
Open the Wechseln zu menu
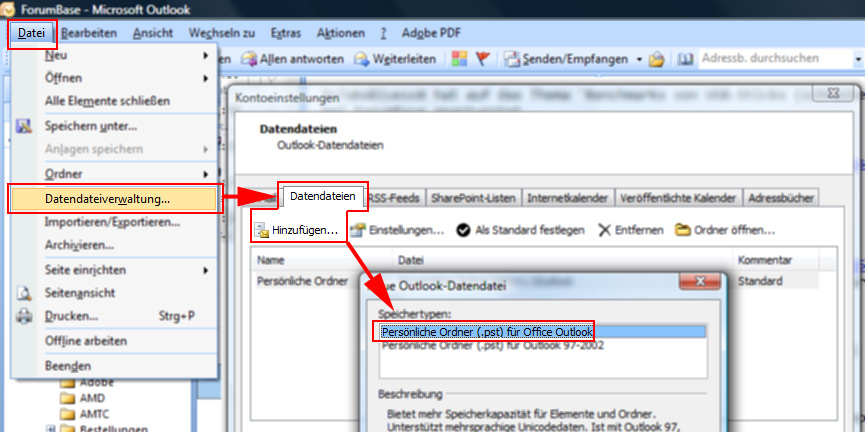point(222,33)
